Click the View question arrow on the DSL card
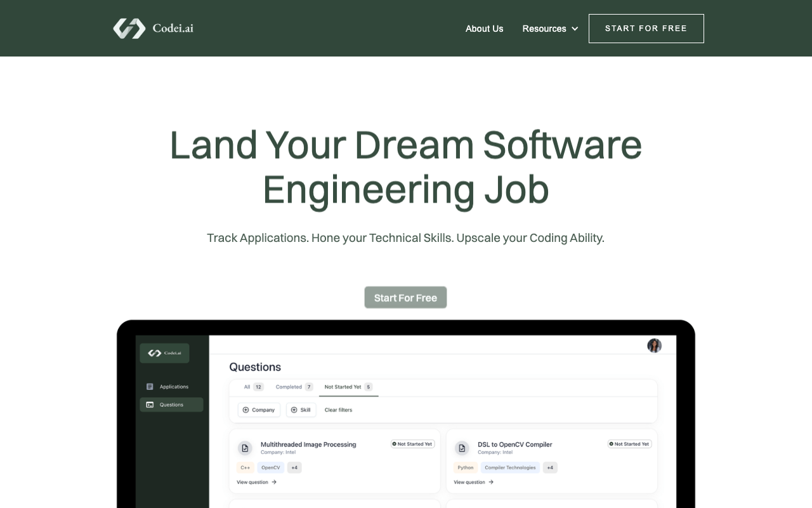The width and height of the screenshot is (812, 508). click(491, 482)
